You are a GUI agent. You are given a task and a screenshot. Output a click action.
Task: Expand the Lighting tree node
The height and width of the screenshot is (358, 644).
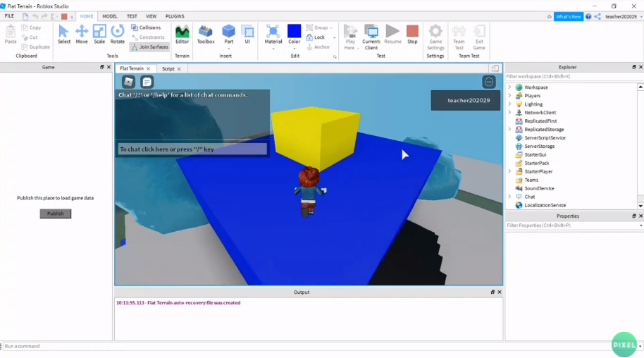point(509,104)
